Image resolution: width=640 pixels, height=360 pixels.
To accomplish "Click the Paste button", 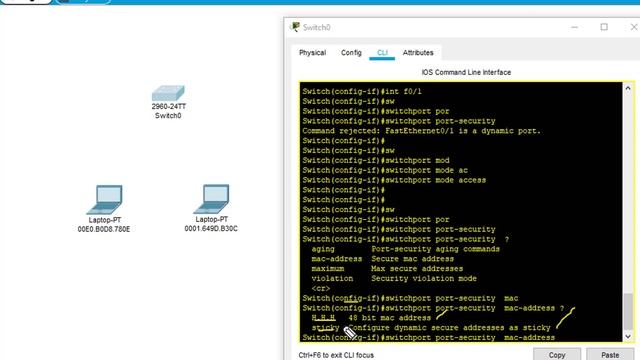I will click(x=610, y=354).
